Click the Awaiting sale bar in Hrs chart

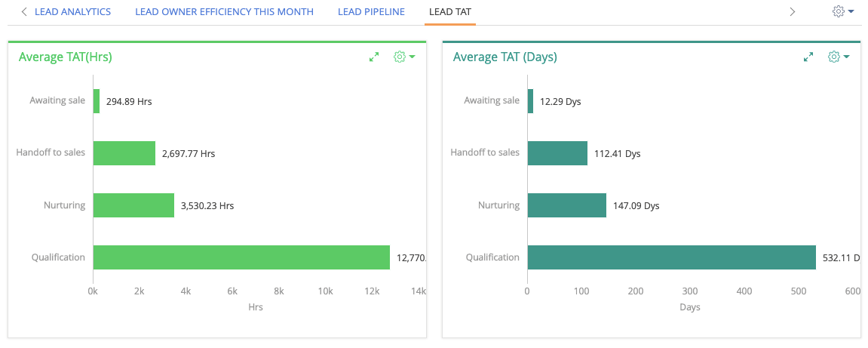click(97, 101)
